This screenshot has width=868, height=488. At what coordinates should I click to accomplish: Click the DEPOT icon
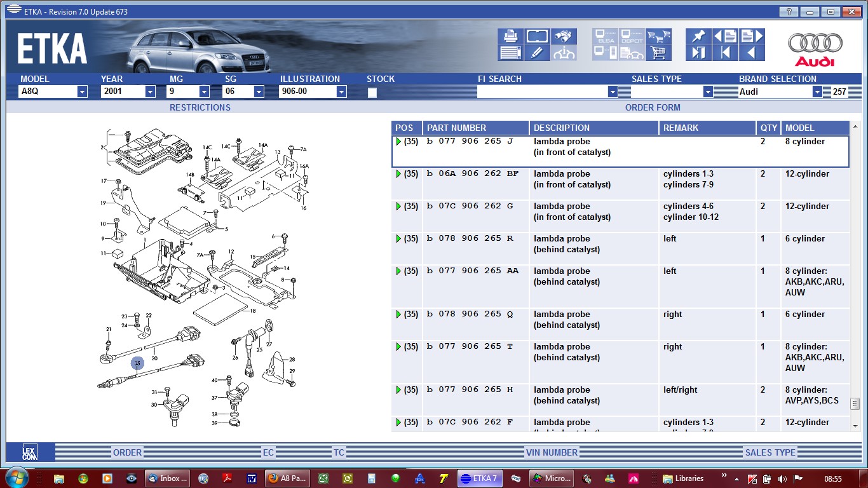[632, 36]
